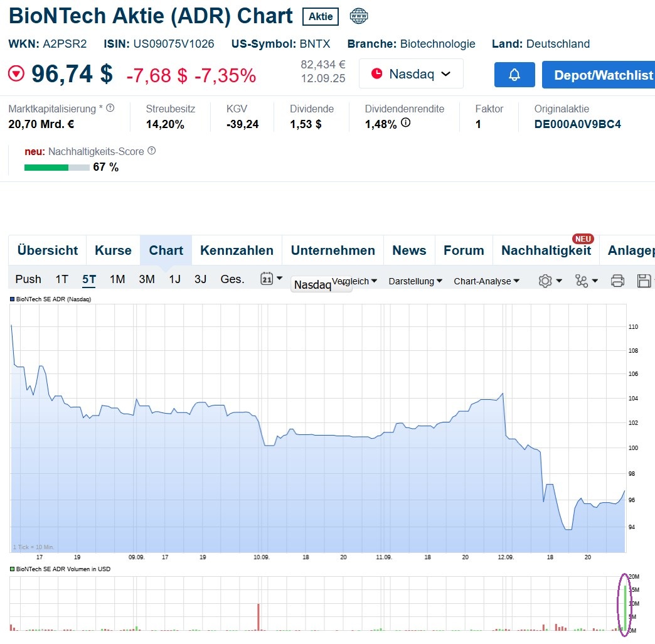Open the Originalaktie DE000A0V9BC4 link
Screen dimensions: 655x644
click(x=577, y=124)
